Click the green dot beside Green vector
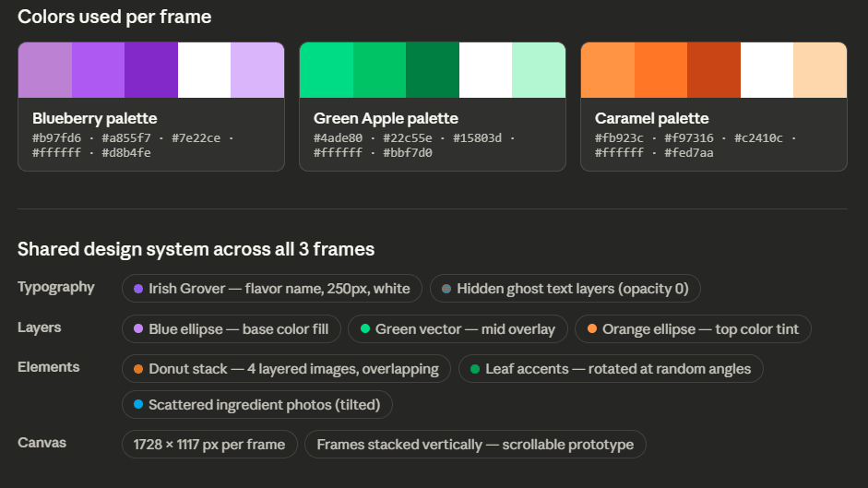The height and width of the screenshot is (488, 868). point(365,329)
